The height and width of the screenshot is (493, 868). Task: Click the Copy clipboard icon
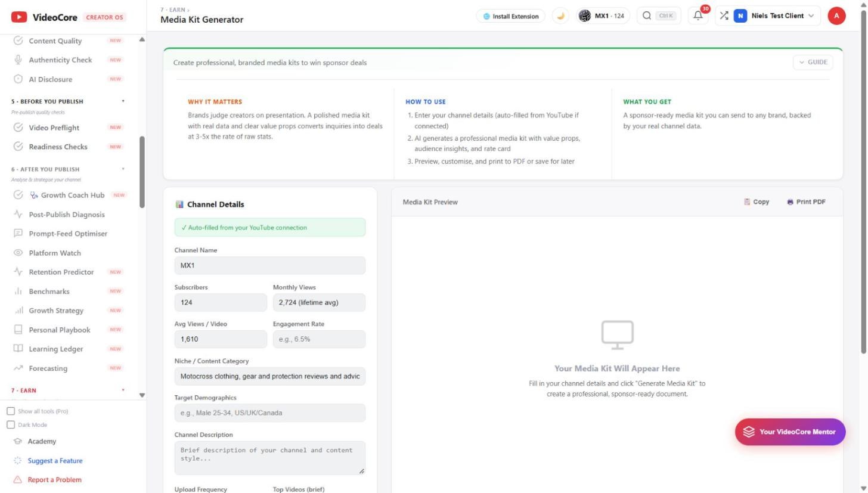pos(747,202)
